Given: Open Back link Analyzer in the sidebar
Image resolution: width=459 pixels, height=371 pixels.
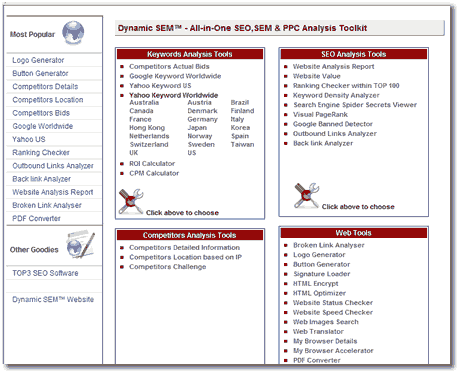Looking at the screenshot, I should [41, 179].
